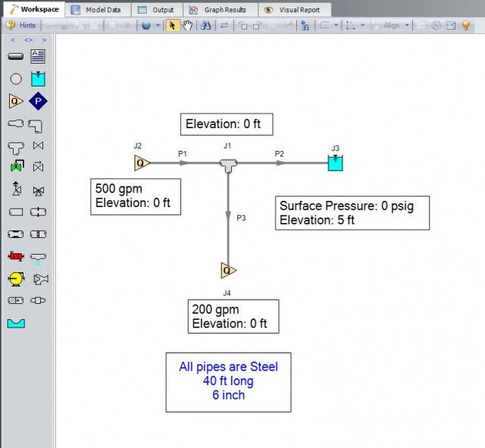Expand toolbox using the right chevron
Image resolution: width=485 pixels, height=448 pixels.
click(x=44, y=39)
